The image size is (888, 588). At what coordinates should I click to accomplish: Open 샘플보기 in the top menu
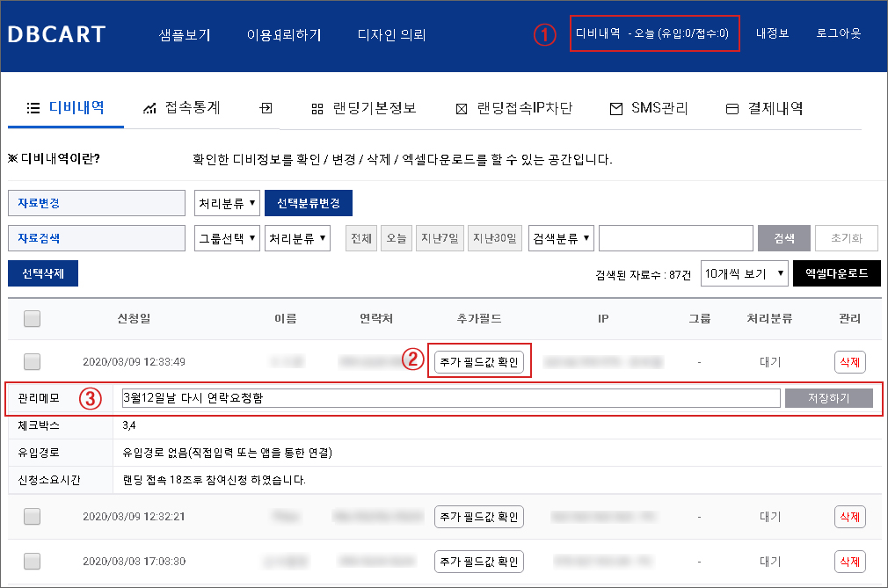[185, 35]
